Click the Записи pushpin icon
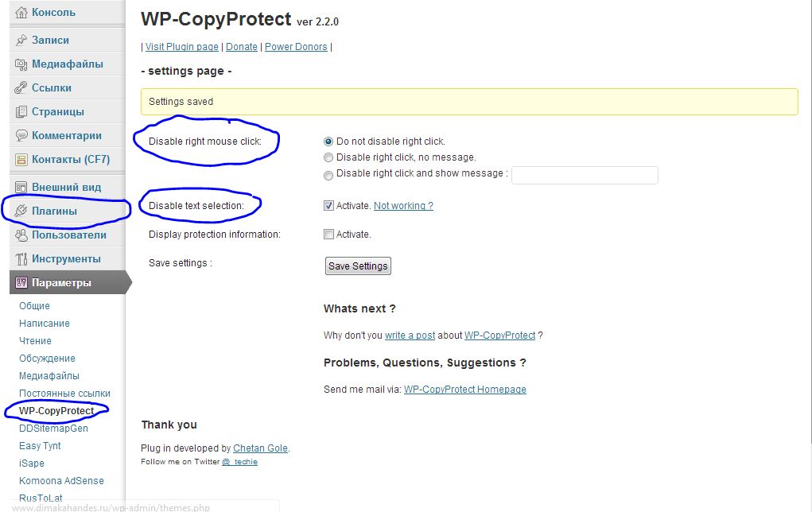Screen dimensions: 812x512 (21, 40)
